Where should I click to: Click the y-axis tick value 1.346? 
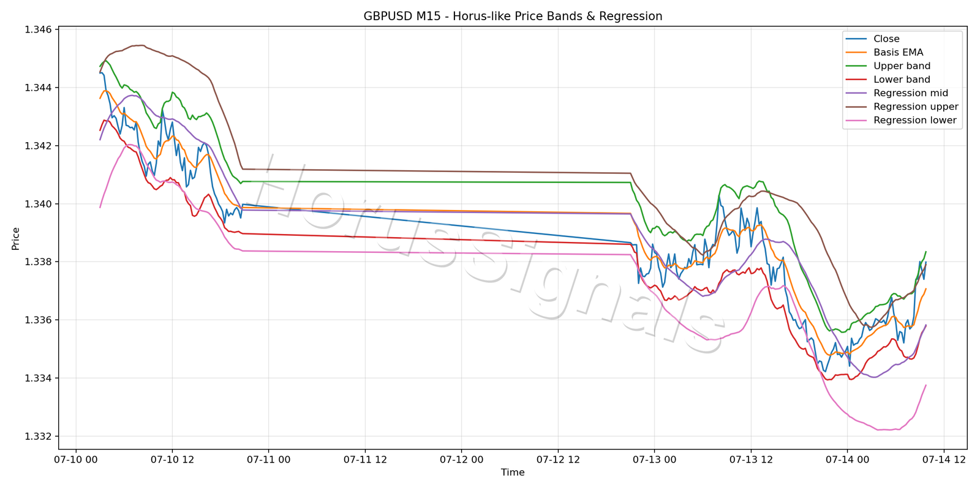(x=39, y=29)
